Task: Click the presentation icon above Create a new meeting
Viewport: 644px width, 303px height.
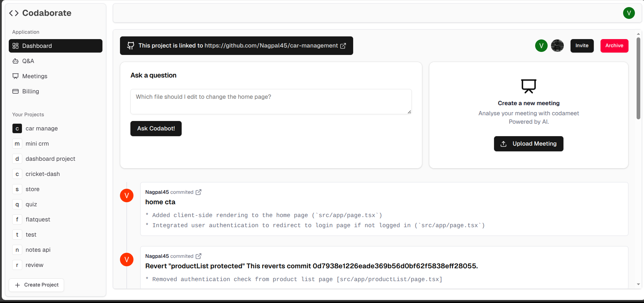Action: click(x=528, y=86)
